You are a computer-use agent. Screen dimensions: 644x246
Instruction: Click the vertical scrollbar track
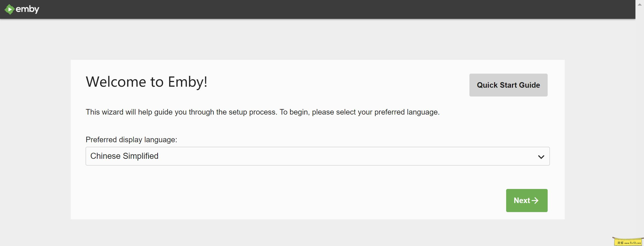pos(639,126)
